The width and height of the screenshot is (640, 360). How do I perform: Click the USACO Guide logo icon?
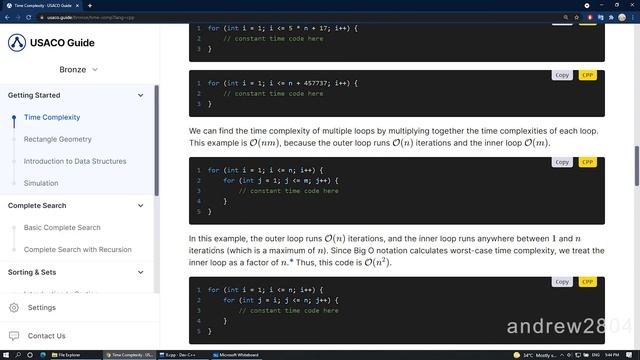pos(17,42)
